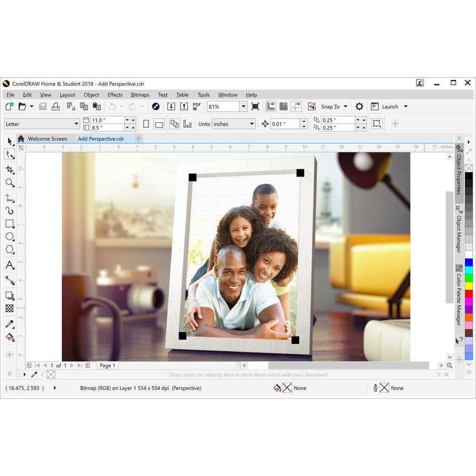Viewport: 476px width, 476px height.
Task: Toggle the document grid display
Action: tap(283, 106)
